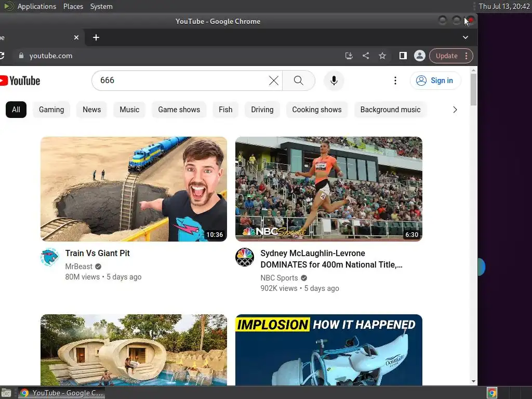
Task: Click the vertical scrollbar thumb
Action: point(474,89)
